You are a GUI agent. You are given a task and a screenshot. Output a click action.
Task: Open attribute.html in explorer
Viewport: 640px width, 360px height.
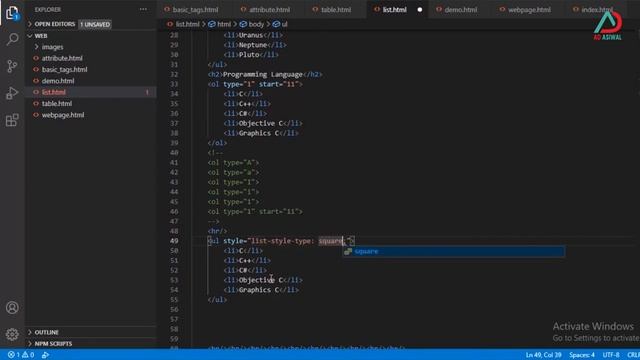[62, 58]
